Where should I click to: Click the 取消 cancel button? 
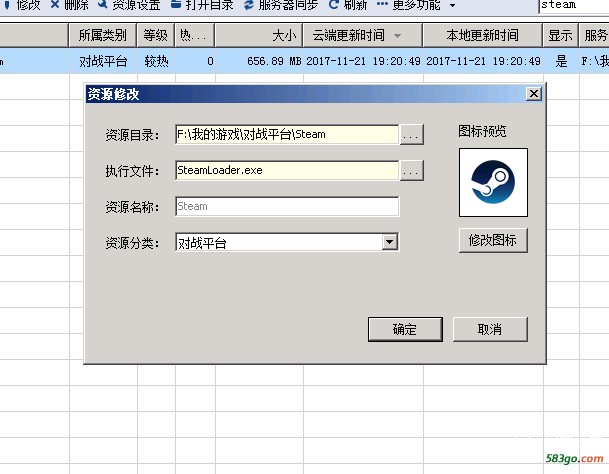pos(490,329)
